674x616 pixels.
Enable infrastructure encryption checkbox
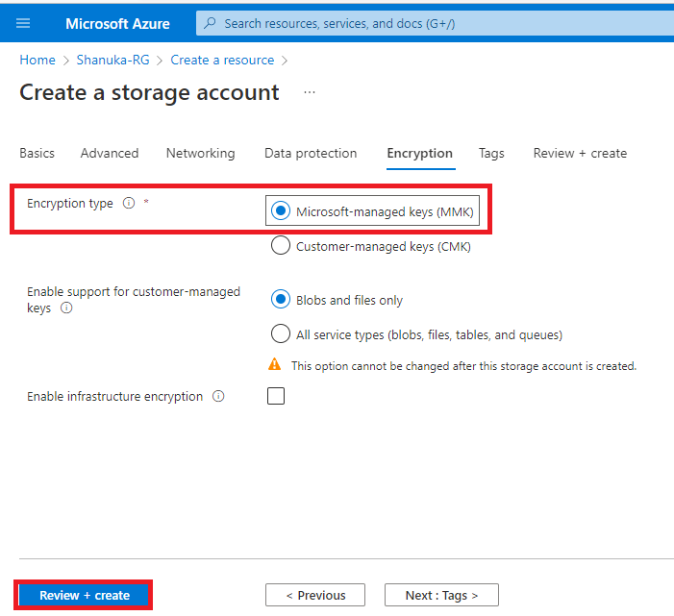click(276, 396)
